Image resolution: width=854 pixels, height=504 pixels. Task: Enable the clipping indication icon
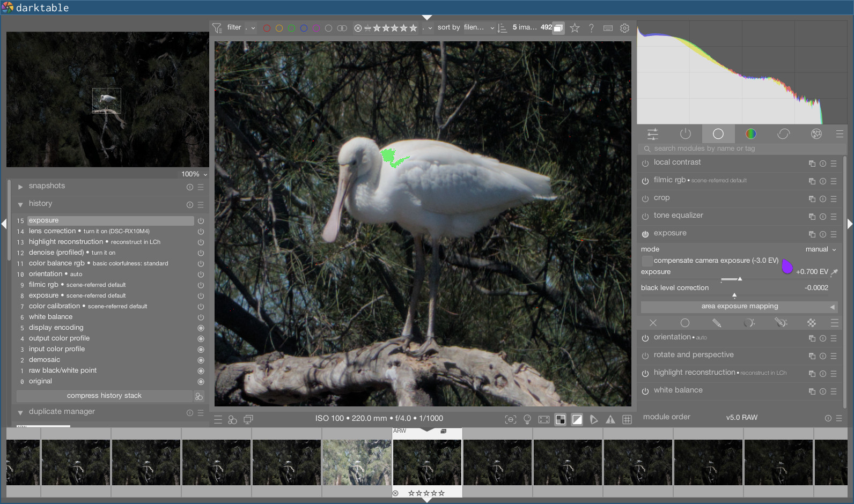pos(577,420)
